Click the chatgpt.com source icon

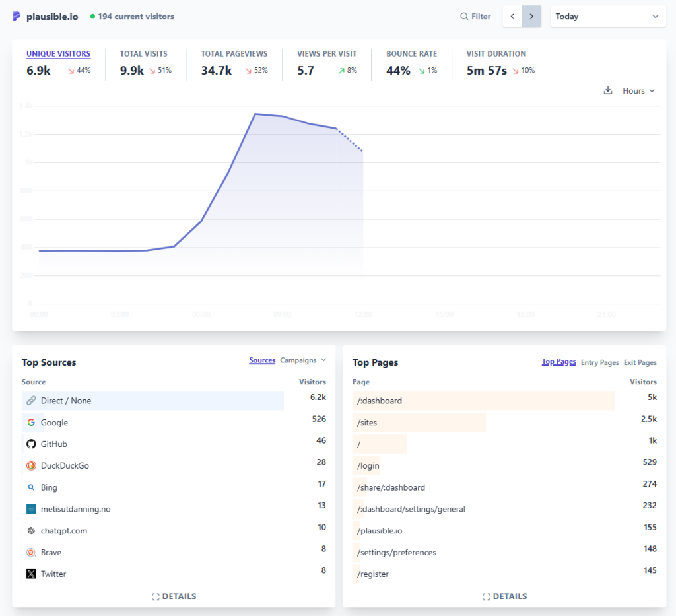(x=31, y=531)
